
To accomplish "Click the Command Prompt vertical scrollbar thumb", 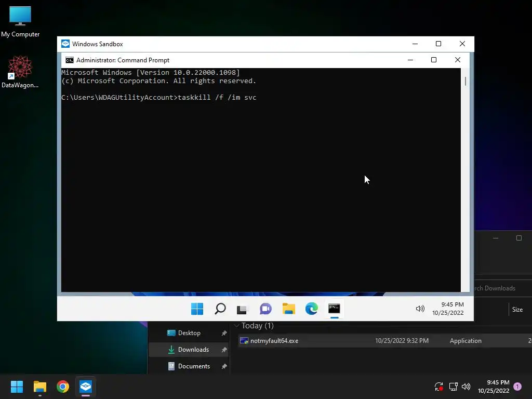I will tap(465, 82).
